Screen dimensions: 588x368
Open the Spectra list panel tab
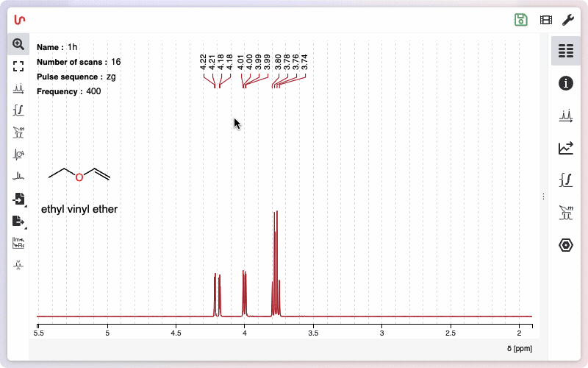(565, 51)
